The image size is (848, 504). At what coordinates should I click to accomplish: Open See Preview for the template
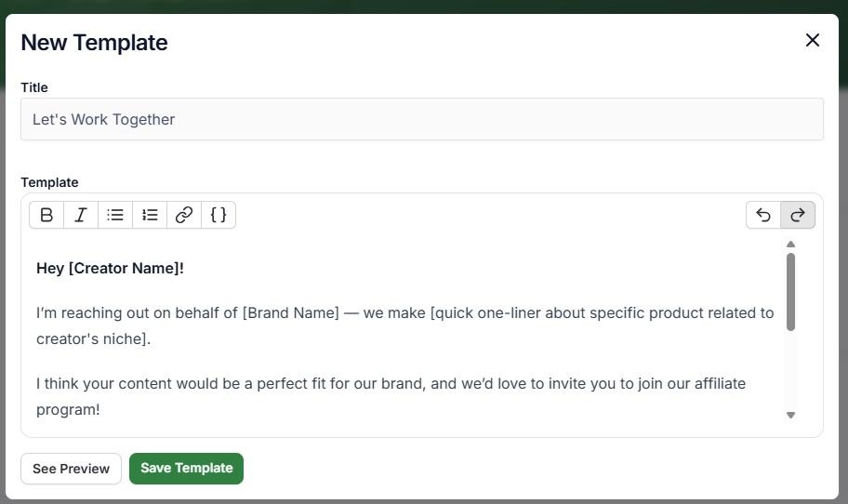[71, 469]
